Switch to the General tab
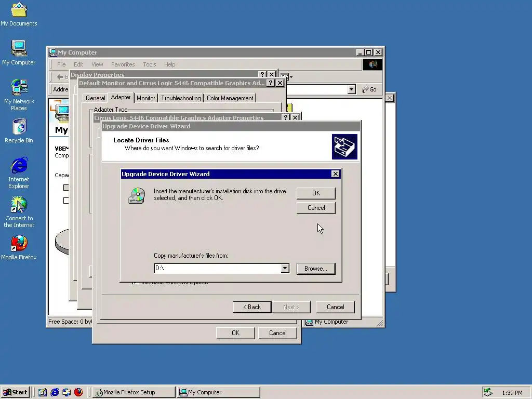Screen dimensions: 532x399 pyautogui.click(x=96, y=98)
